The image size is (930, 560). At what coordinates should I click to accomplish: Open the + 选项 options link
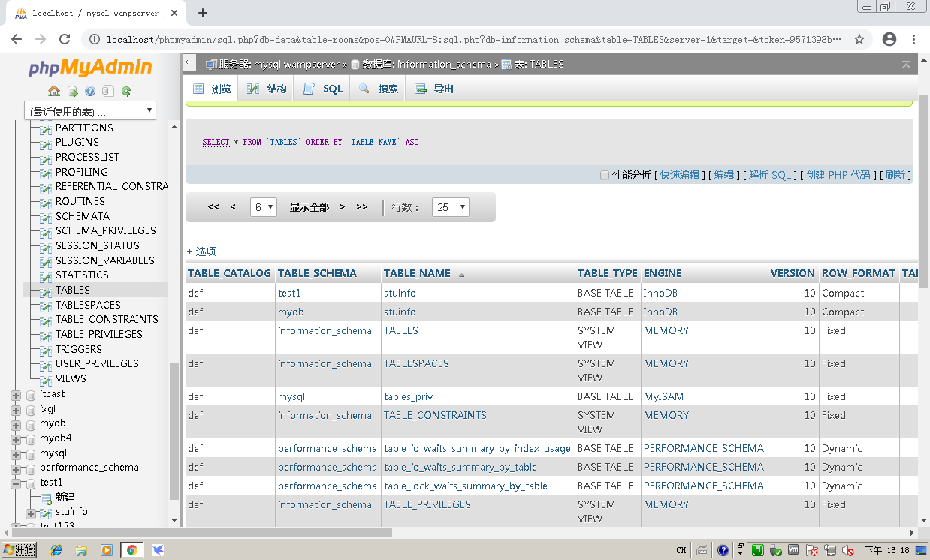coord(201,251)
